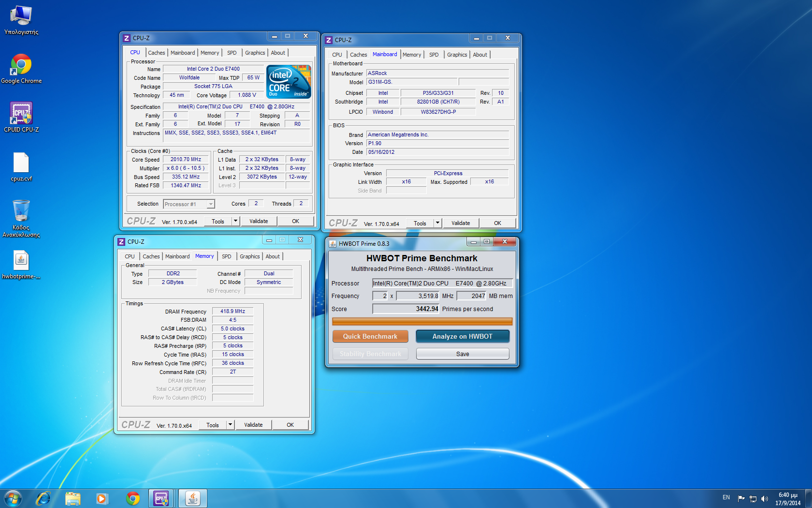Click the Chrome taskbar icon

pos(133,498)
